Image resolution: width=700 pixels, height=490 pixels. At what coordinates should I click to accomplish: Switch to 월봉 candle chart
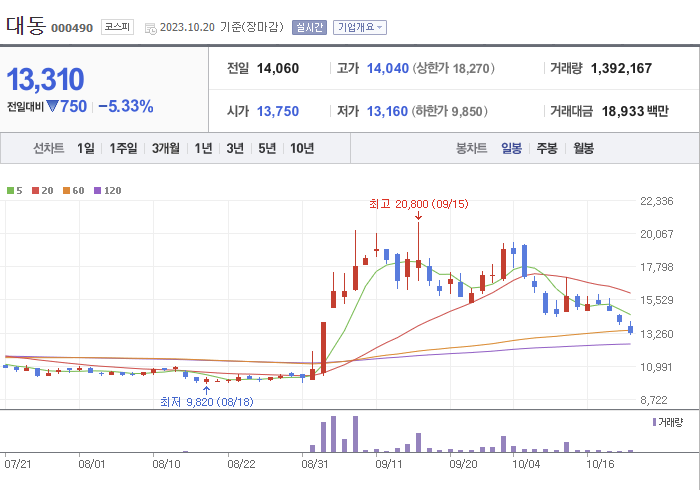[583, 148]
